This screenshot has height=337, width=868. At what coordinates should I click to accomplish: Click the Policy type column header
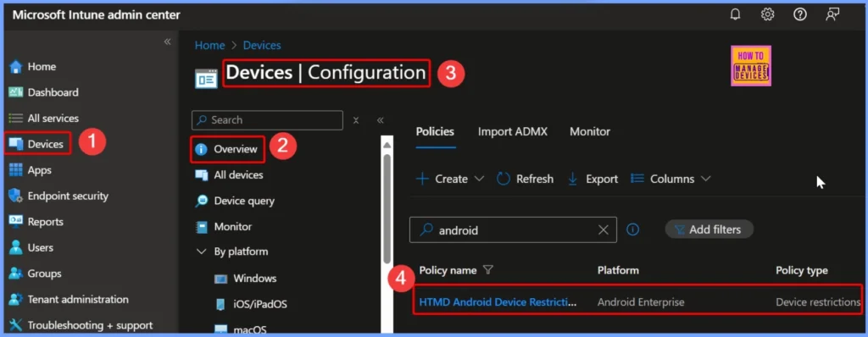point(802,271)
